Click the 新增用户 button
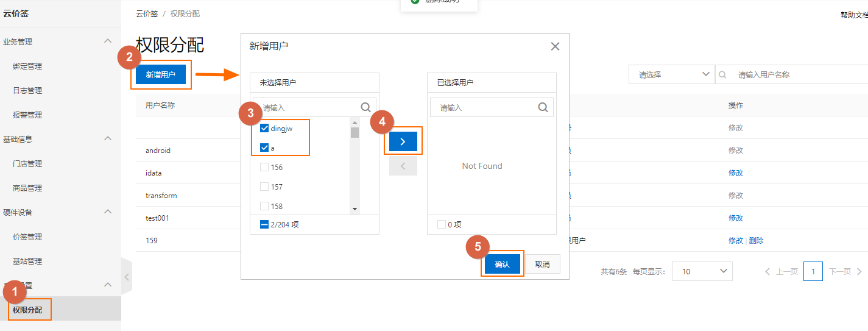 click(161, 74)
